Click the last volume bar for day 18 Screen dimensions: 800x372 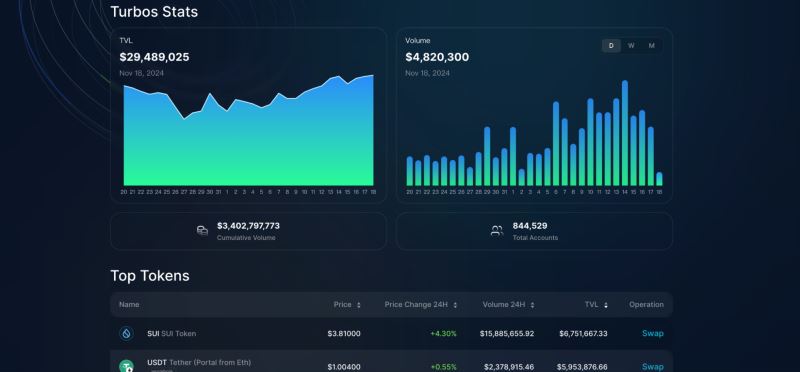tap(659, 179)
